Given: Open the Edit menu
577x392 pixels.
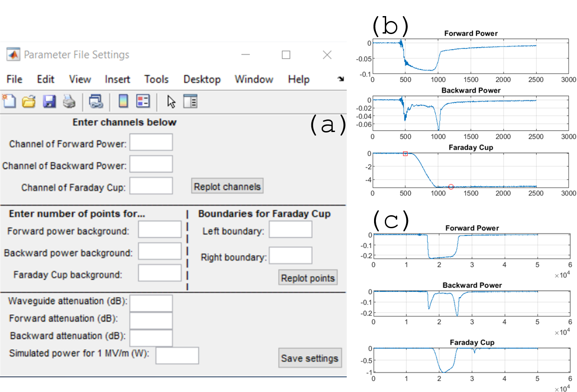Looking at the screenshot, I should click(x=46, y=79).
